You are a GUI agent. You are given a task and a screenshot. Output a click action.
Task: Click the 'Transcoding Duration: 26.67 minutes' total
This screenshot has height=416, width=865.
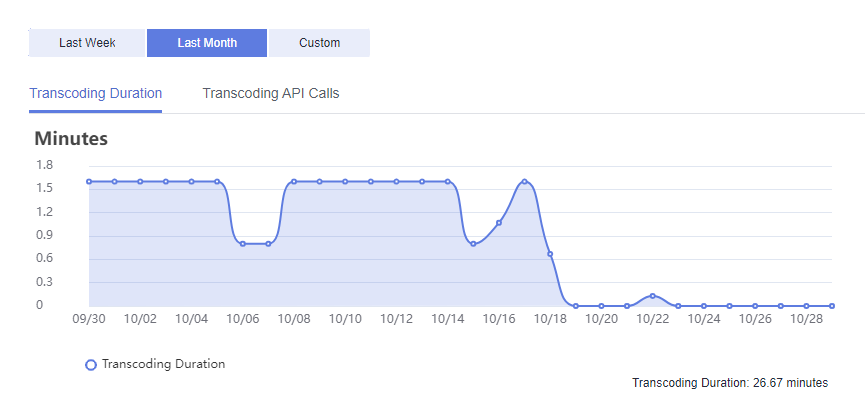[730, 383]
